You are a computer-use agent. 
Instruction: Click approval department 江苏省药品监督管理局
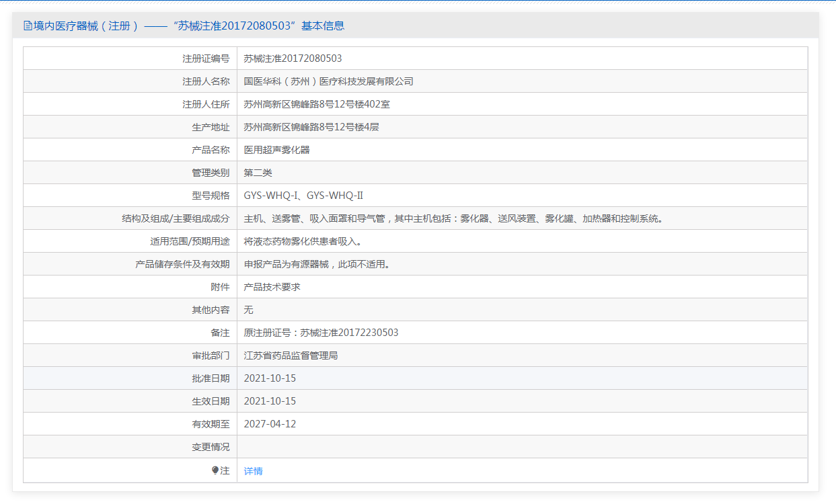click(x=291, y=355)
